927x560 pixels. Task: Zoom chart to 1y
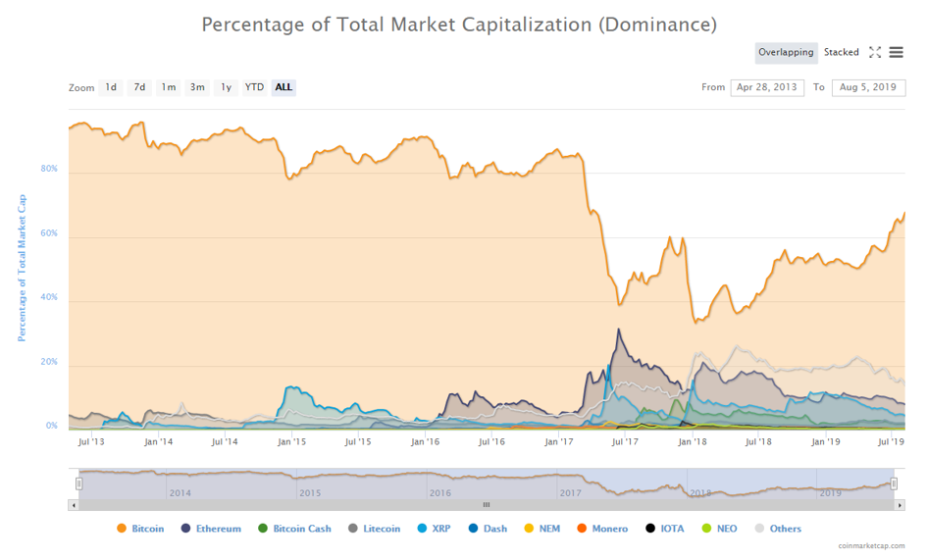pos(226,87)
